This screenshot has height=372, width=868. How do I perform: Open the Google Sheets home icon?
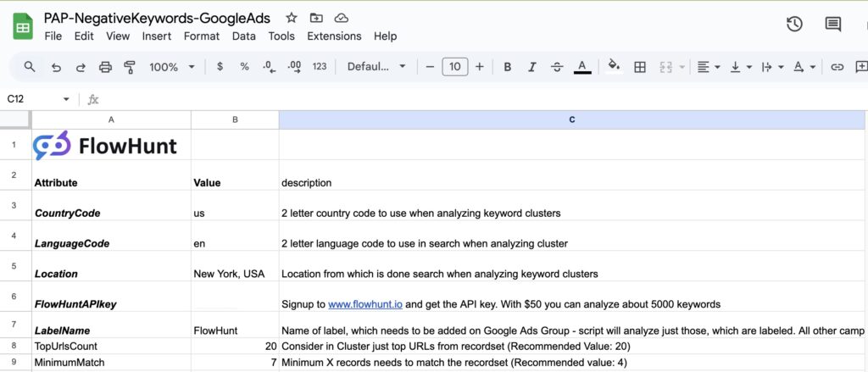pos(24,26)
